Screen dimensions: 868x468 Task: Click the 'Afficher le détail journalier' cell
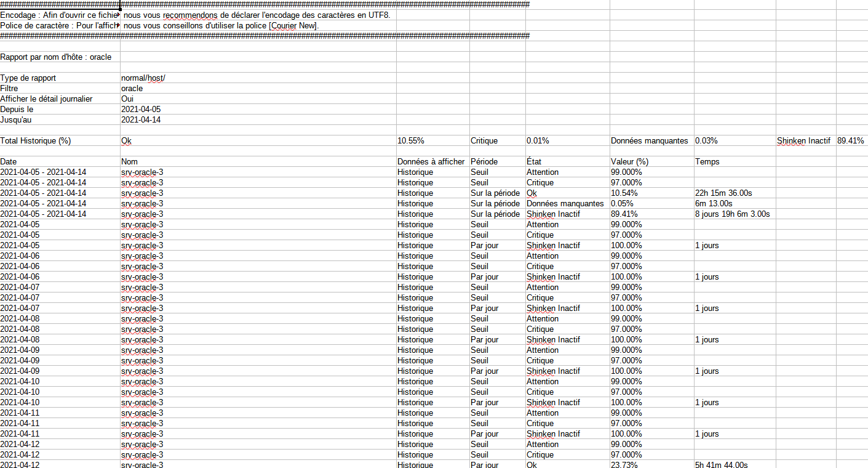(47, 99)
